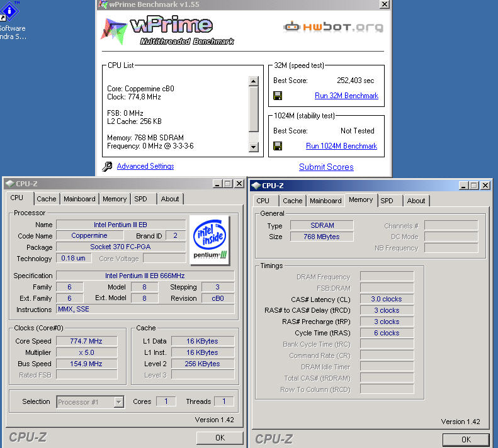Click the Core Speed value 774.7 MHz

[x=86, y=341]
